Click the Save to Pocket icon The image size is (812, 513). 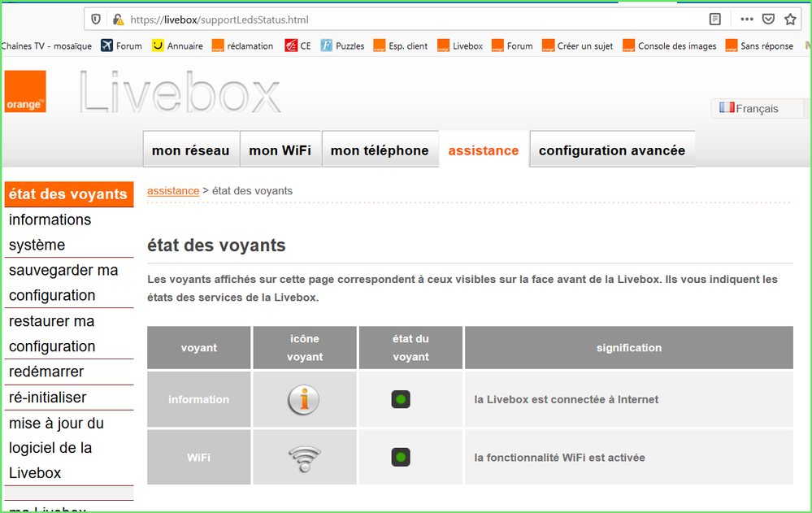tap(768, 20)
